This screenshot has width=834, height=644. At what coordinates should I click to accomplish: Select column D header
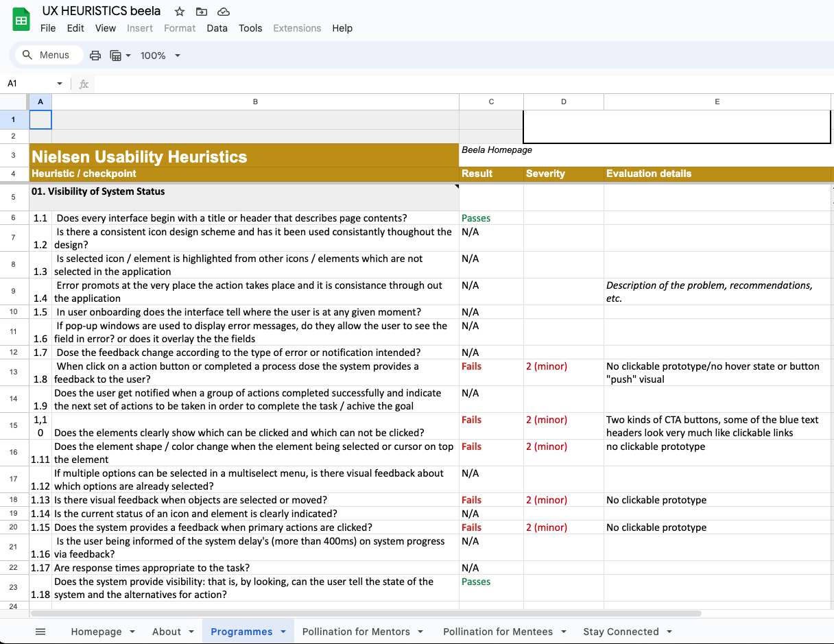pyautogui.click(x=564, y=102)
